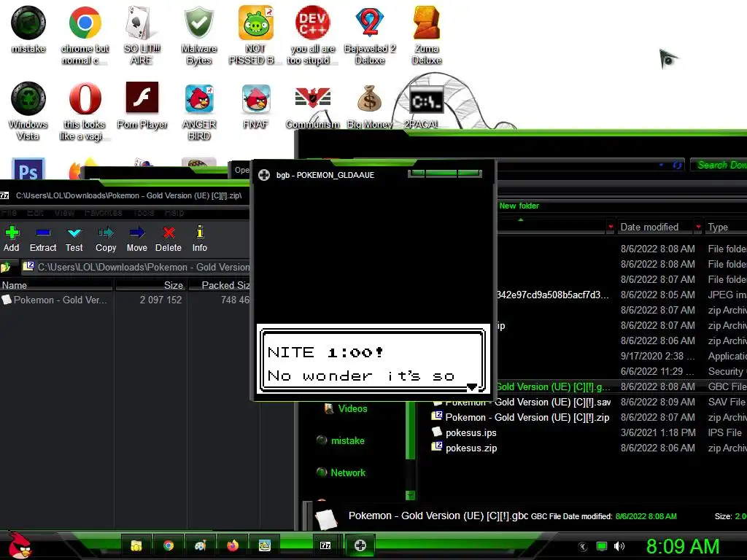Open the ANGER BIRD desktop shortcut

click(x=199, y=112)
